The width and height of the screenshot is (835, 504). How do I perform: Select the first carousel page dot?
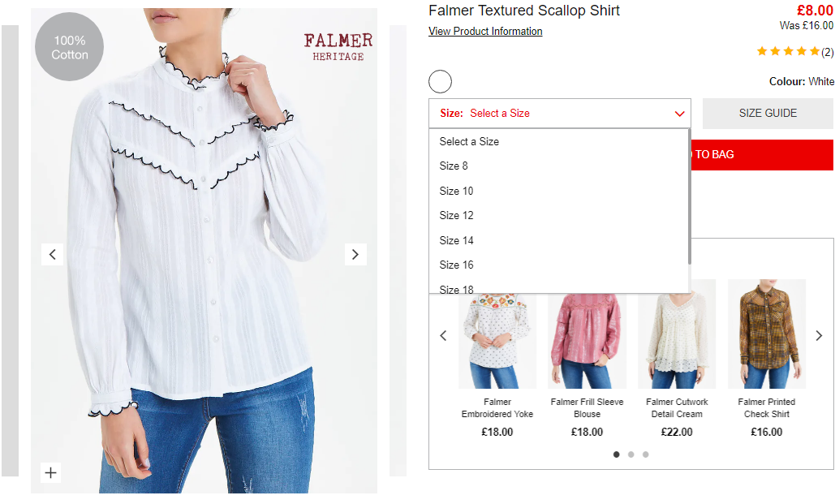coord(616,454)
